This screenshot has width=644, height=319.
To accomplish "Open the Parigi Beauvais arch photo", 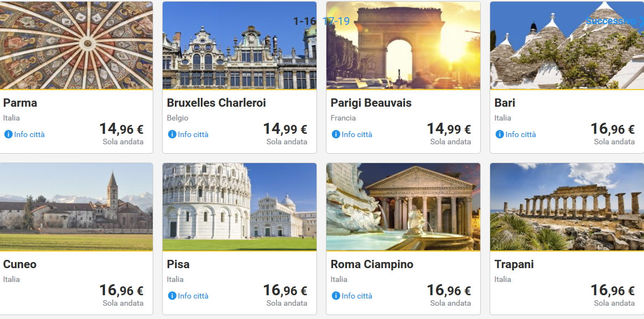I will click(x=403, y=55).
